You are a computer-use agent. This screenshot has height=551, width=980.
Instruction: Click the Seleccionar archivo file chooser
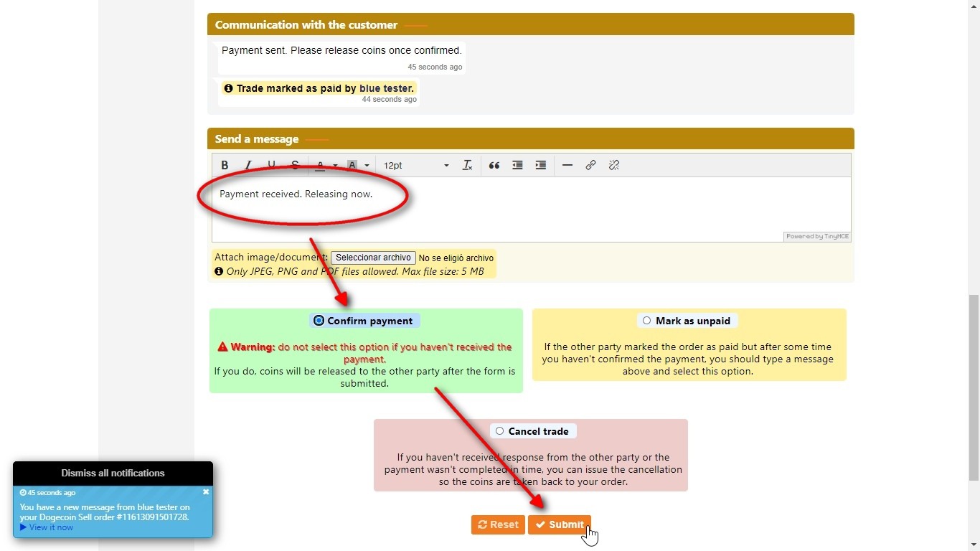373,258
